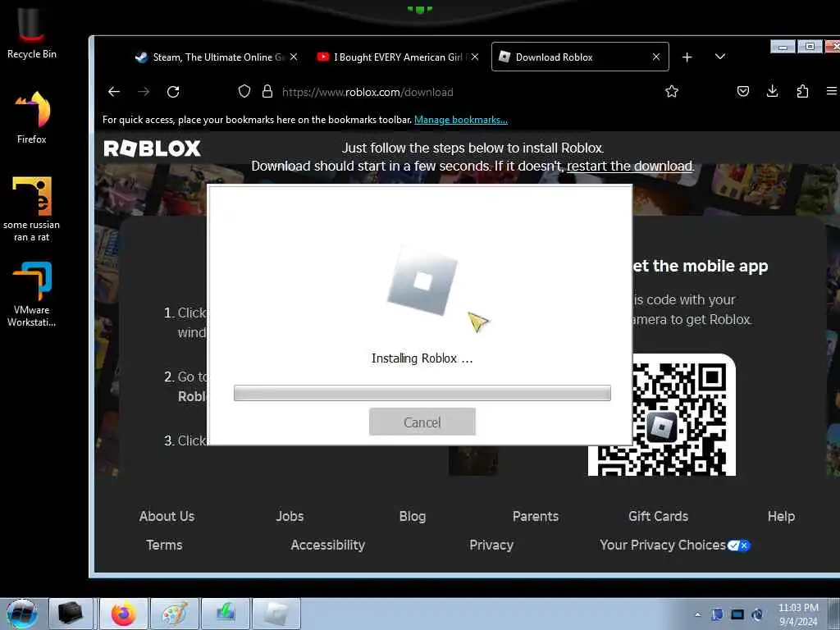Click the site security padlock icon

pos(267,92)
